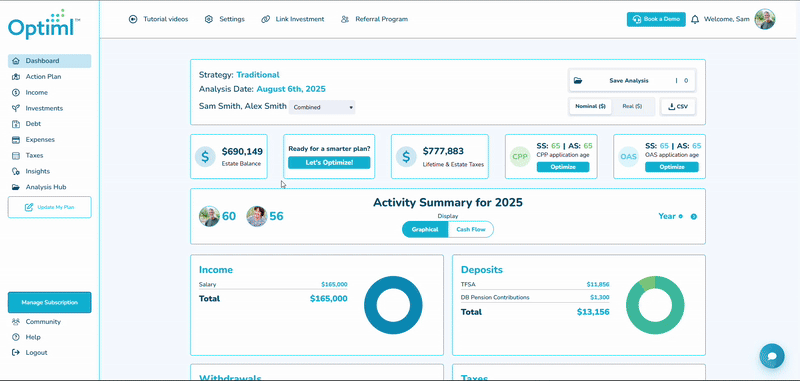Click the CPP circle badge
This screenshot has width=800, height=381.
coord(520,157)
